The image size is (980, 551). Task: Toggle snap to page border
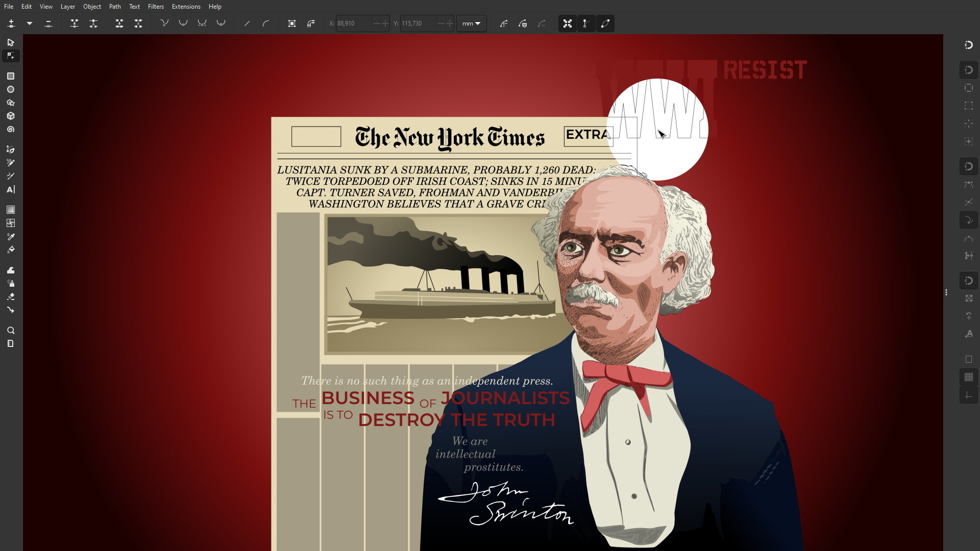969,359
